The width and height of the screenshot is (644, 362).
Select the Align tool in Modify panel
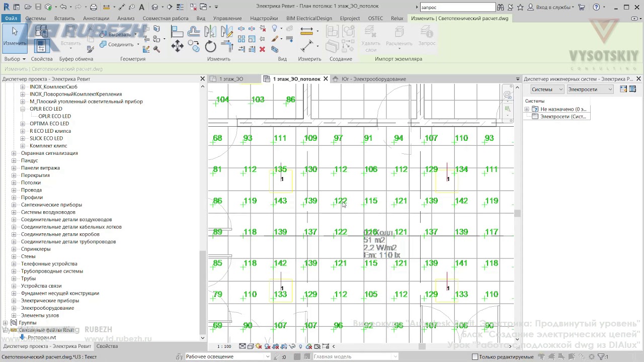[x=177, y=32]
